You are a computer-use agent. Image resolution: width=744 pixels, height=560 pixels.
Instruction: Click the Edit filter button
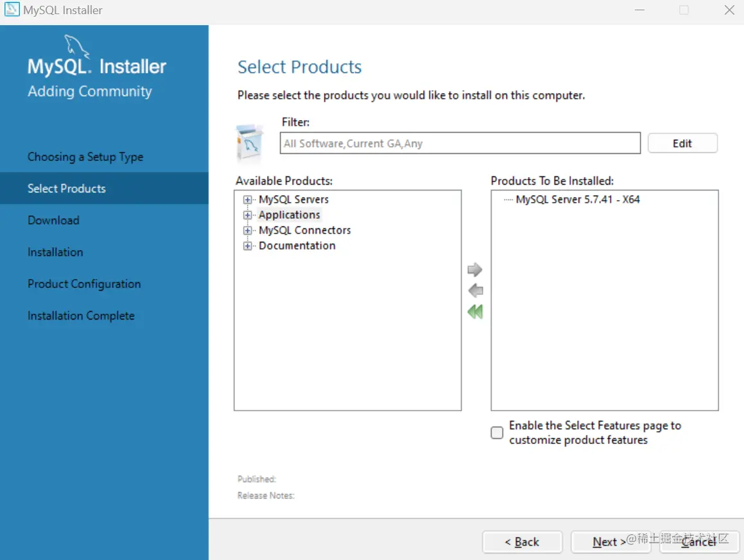click(x=682, y=143)
